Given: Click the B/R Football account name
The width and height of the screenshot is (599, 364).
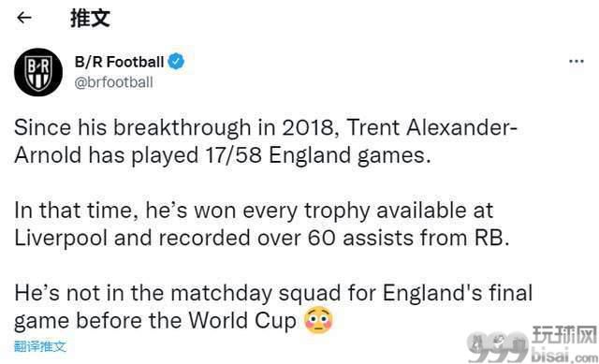Looking at the screenshot, I should tap(119, 62).
